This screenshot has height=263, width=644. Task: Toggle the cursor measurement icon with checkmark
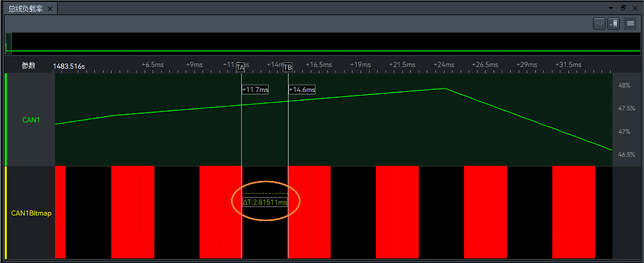point(614,23)
